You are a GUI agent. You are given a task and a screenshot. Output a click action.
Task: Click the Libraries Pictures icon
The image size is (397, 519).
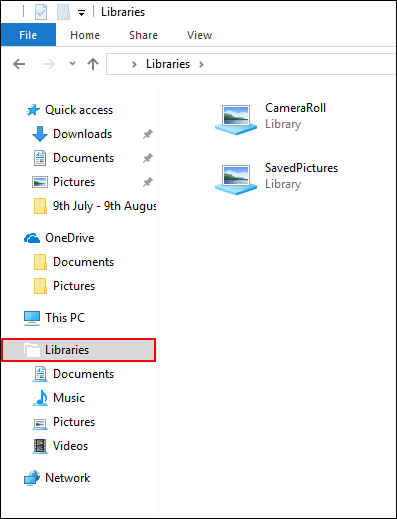click(x=40, y=423)
